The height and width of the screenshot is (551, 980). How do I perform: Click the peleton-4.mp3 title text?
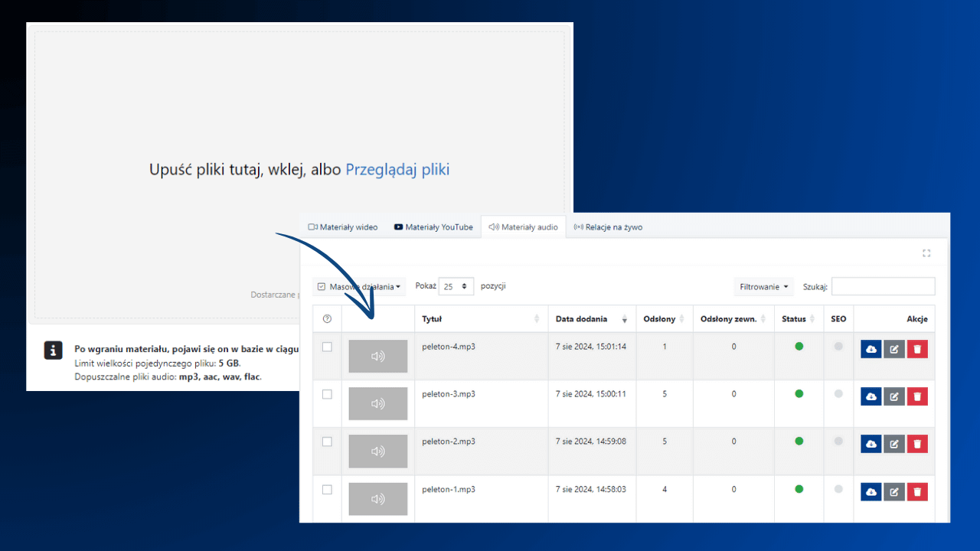coord(449,347)
